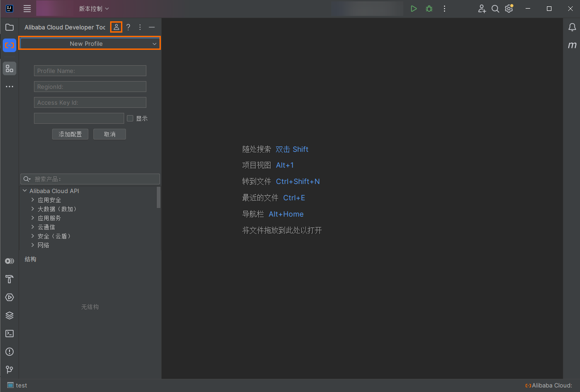
Task: Select the 网络 tree item
Action: [43, 245]
